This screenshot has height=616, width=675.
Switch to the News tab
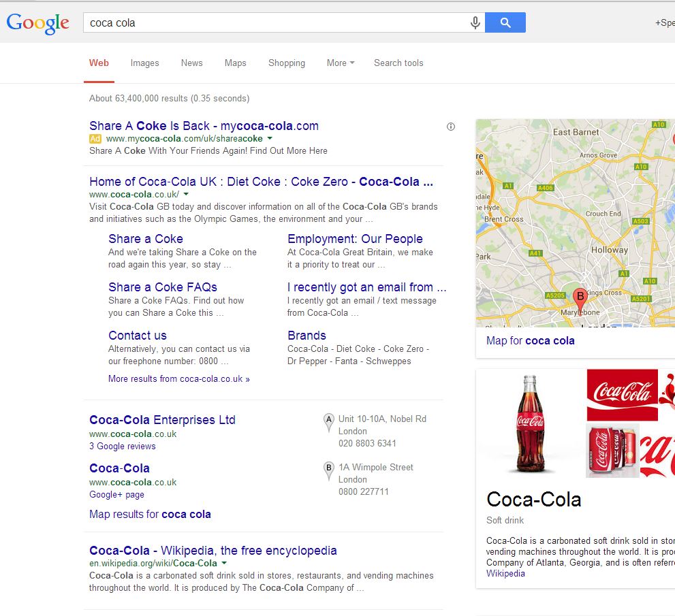[191, 63]
